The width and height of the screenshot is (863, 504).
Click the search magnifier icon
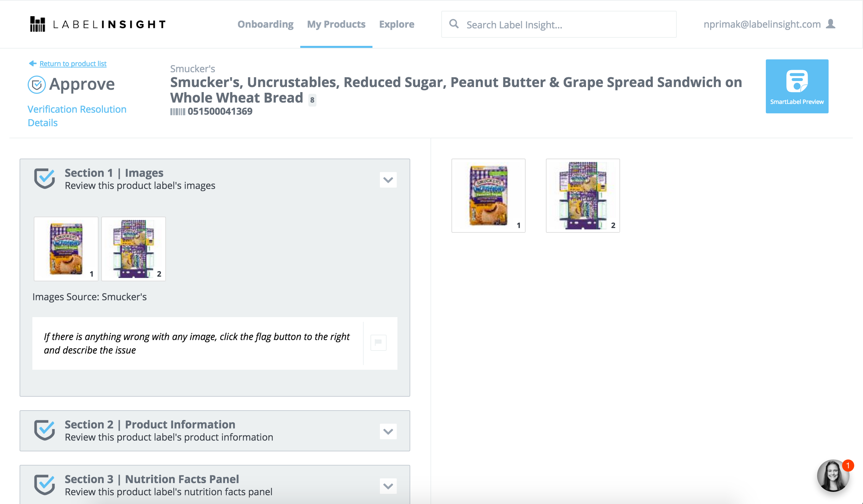point(454,24)
